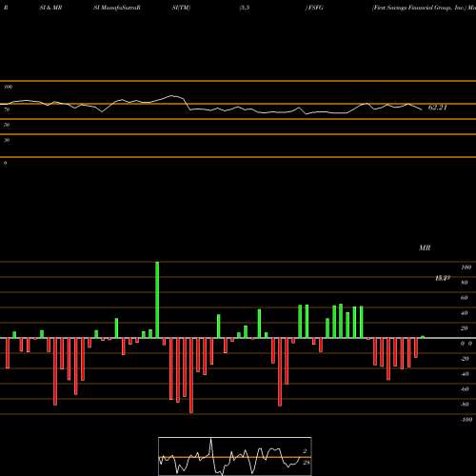Click the -100 label on the MR axis
Viewport: 476px width, 476px height.
(x=466, y=420)
